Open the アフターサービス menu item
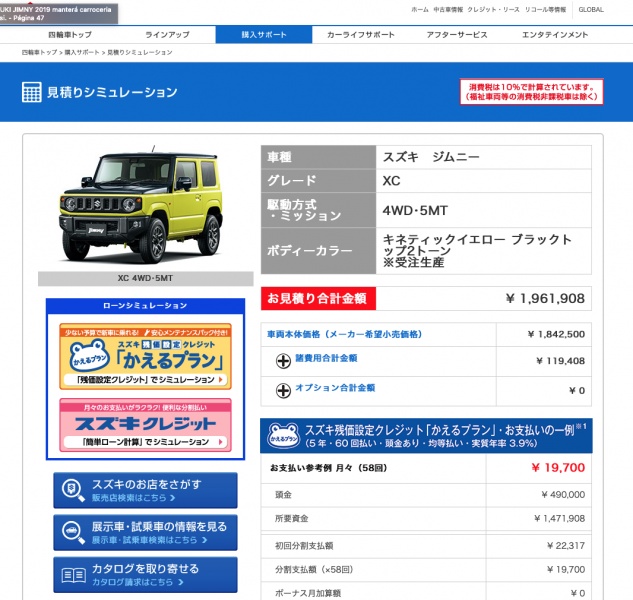This screenshot has height=600, width=633. [457, 35]
